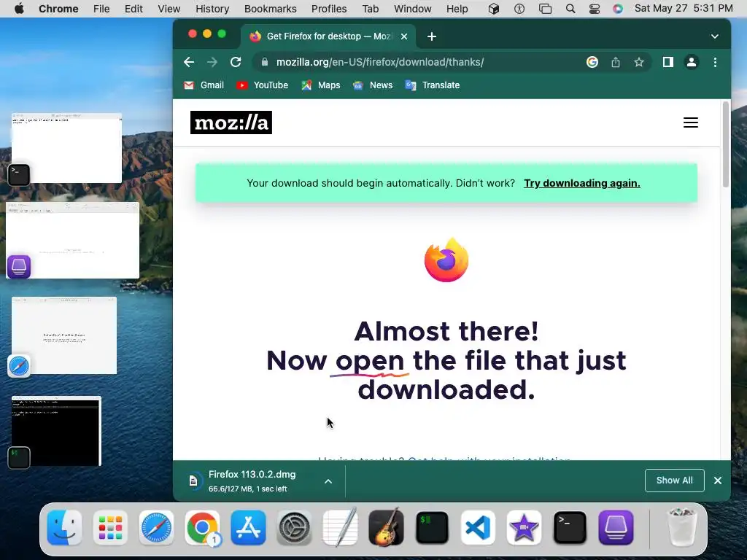Open Spotlight search in menu bar

coord(570,9)
